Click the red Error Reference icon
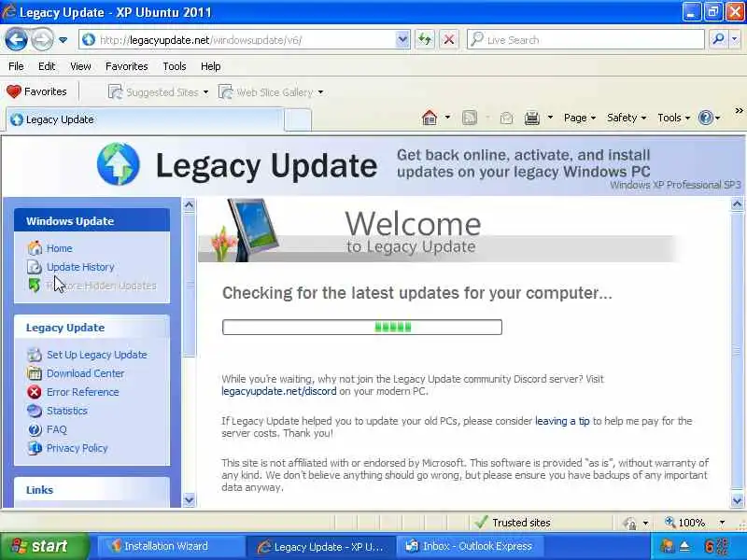 (x=35, y=392)
